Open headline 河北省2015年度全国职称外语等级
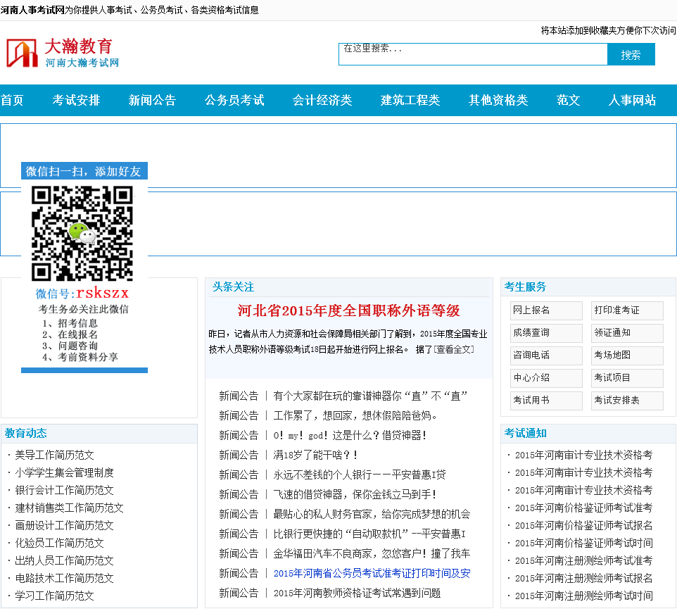Viewport: 677px width, 616px height. point(348,310)
